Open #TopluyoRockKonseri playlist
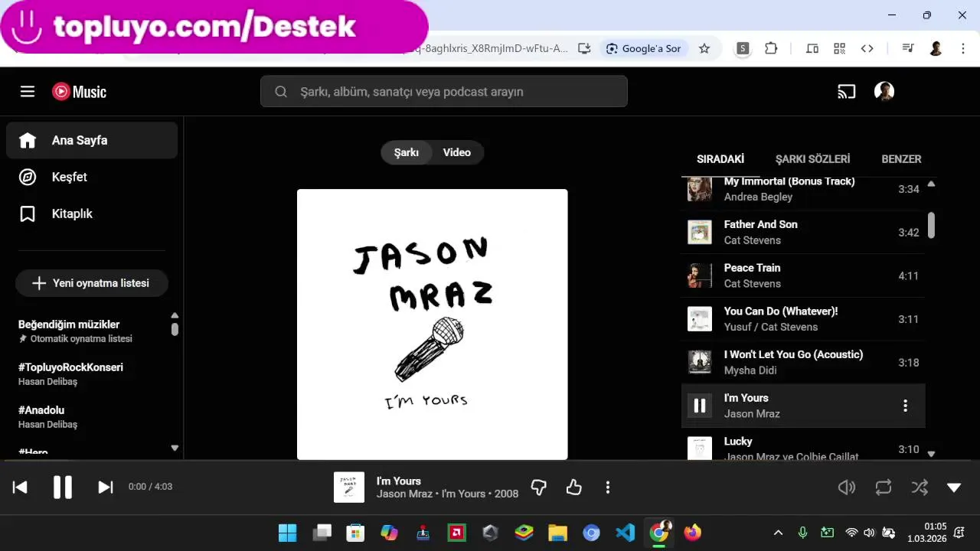Screen dimensions: 980x551 (x=70, y=367)
